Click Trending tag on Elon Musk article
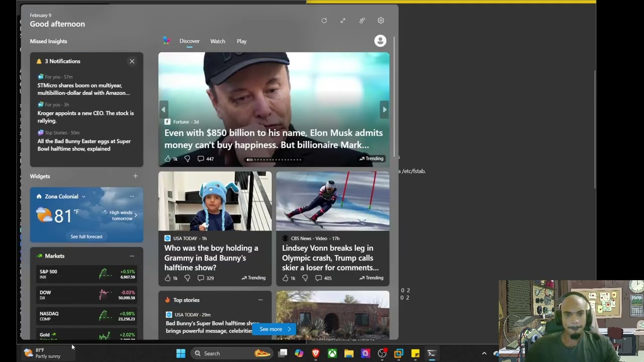This screenshot has width=644, height=362. (371, 158)
